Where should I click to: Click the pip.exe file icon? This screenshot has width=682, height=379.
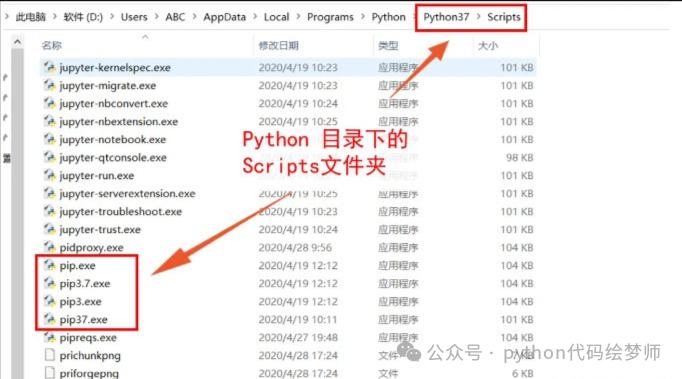click(x=50, y=265)
